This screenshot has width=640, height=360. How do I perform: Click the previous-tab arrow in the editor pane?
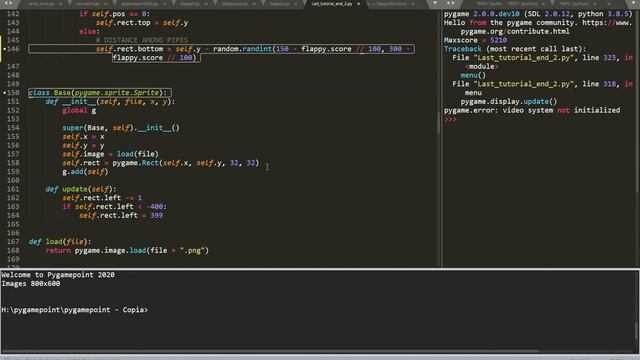pyautogui.click(x=6, y=3)
